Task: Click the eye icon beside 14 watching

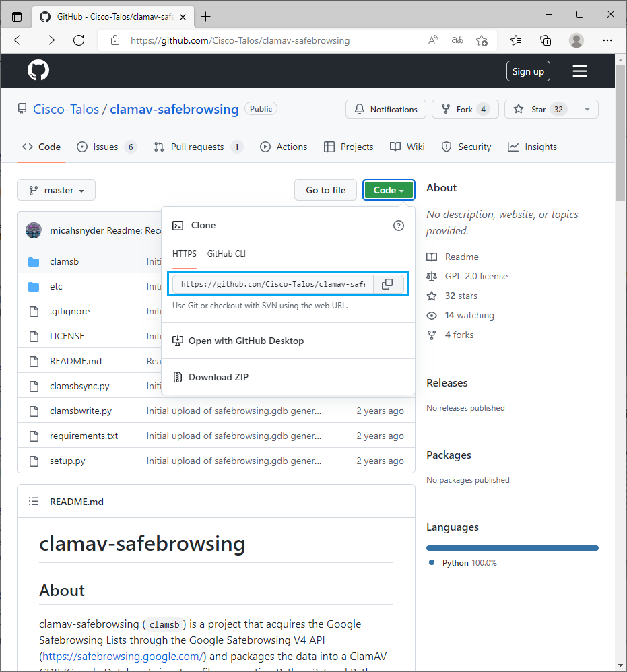Action: [x=432, y=315]
